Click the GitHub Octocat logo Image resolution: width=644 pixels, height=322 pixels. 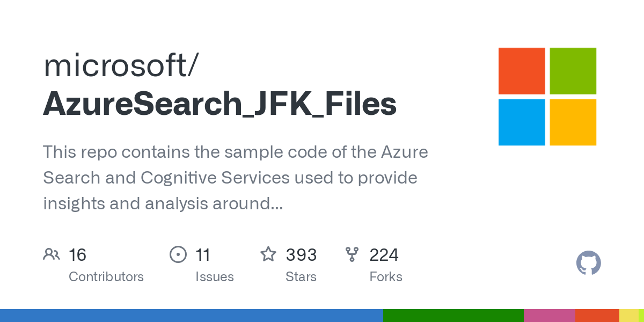(588, 264)
